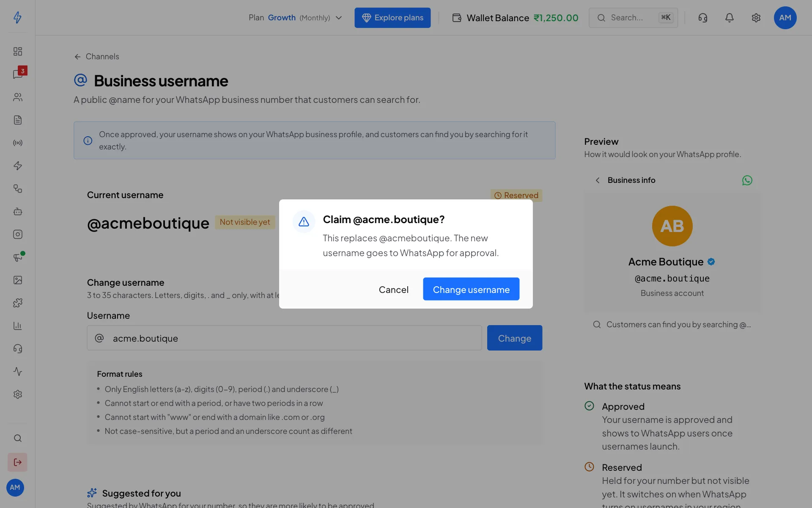Expand the Plan Growth dropdown
This screenshot has width=812, height=508.
coord(295,18)
